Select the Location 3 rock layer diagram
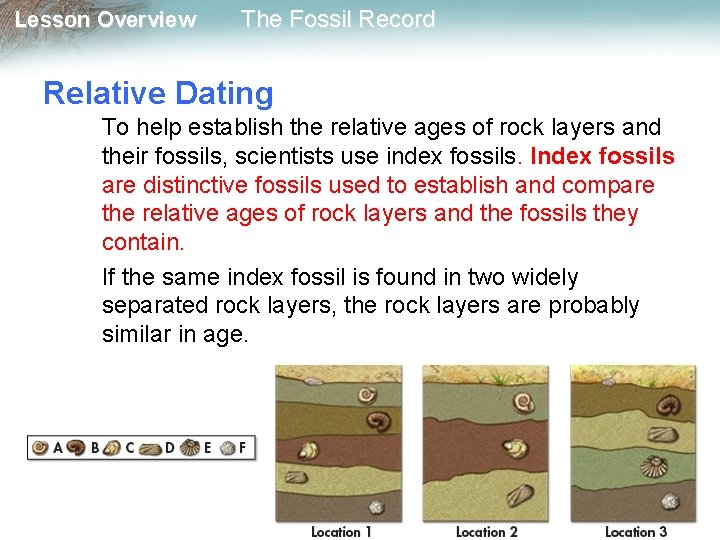720x540 pixels. pos(633,444)
